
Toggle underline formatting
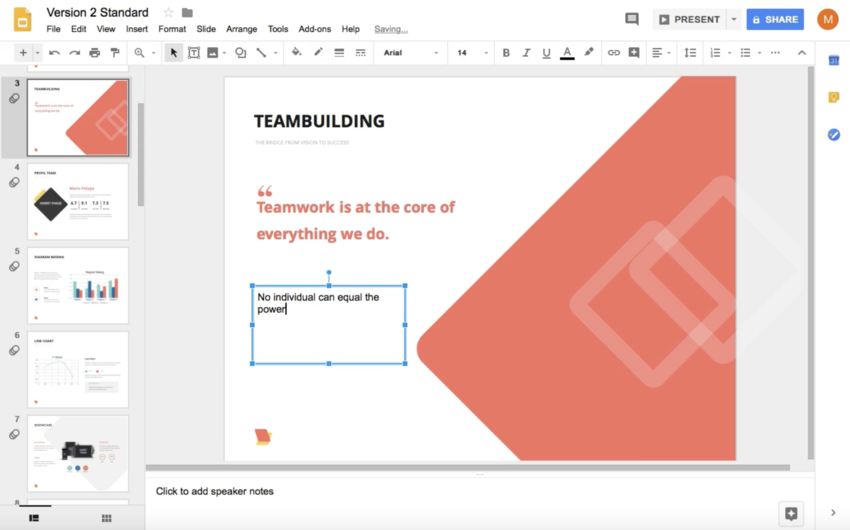pos(546,53)
